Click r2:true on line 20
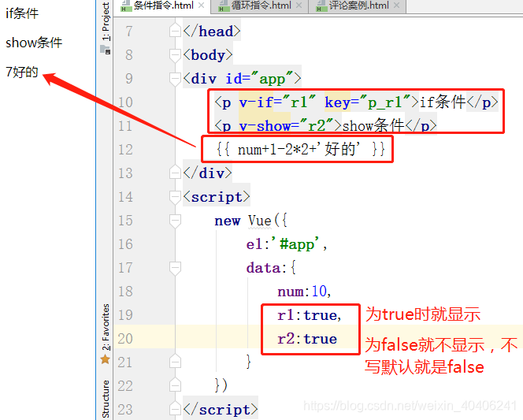523x420 pixels. click(307, 339)
